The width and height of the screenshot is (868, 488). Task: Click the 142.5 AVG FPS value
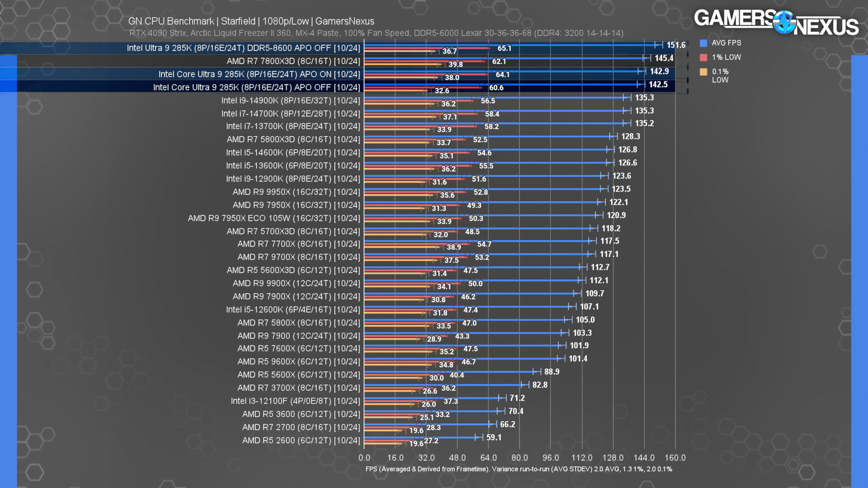(658, 84)
